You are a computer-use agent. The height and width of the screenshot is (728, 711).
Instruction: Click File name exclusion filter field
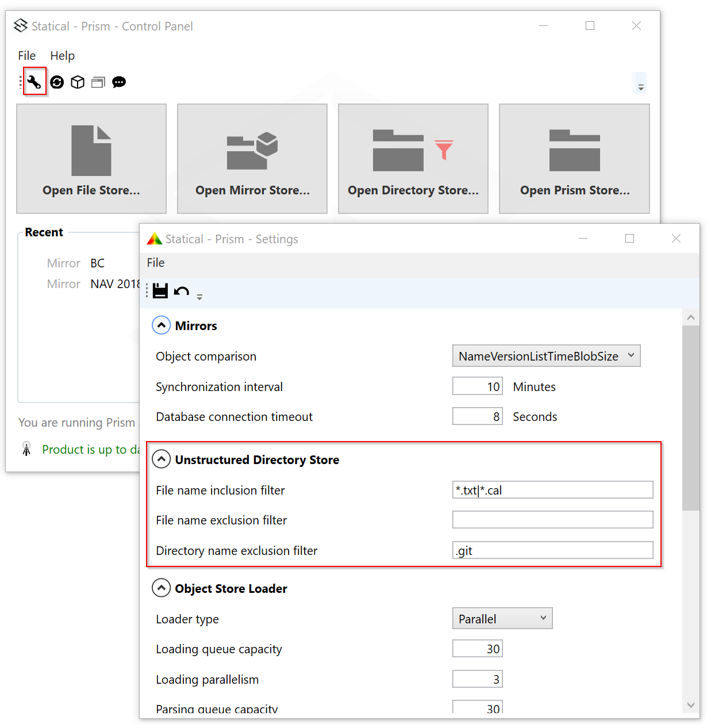click(x=553, y=520)
